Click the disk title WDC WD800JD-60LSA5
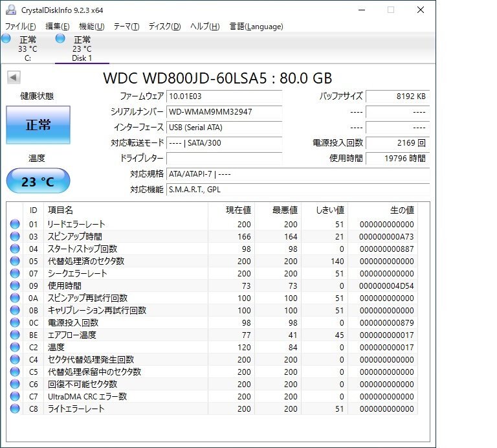 tap(186, 78)
